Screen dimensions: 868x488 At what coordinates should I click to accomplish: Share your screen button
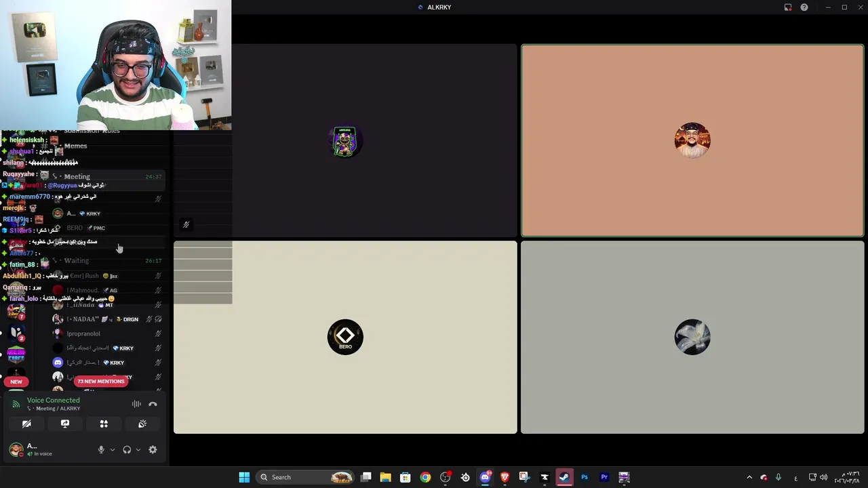(x=65, y=424)
